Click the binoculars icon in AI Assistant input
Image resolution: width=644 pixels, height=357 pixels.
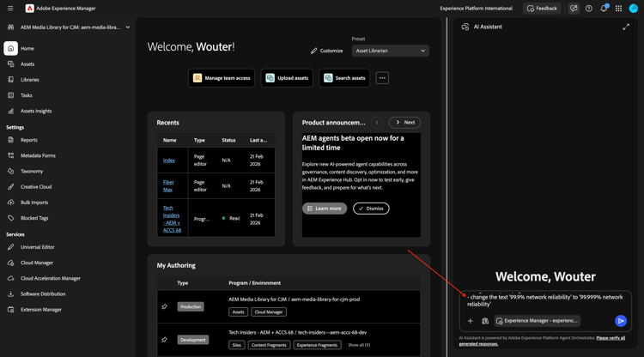(x=485, y=321)
